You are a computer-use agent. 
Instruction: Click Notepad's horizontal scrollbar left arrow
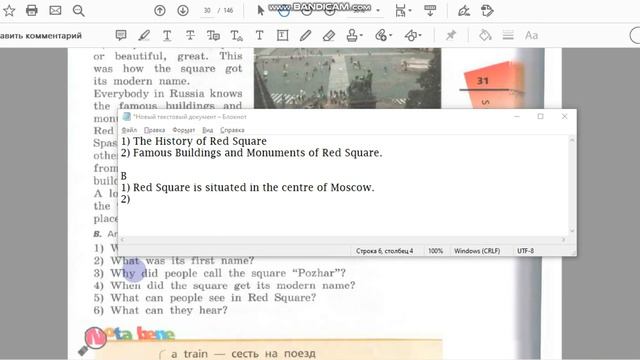click(122, 240)
